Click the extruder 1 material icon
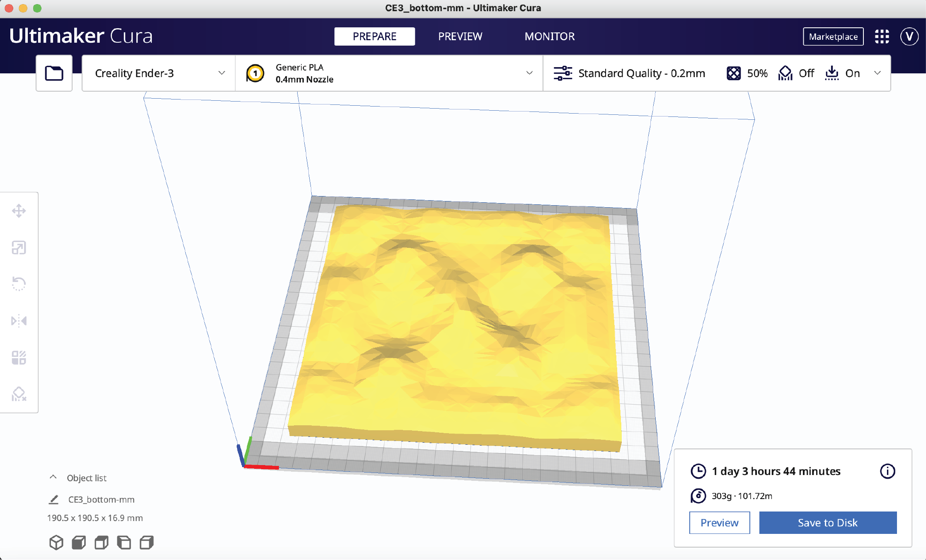The width and height of the screenshot is (926, 560). click(255, 73)
